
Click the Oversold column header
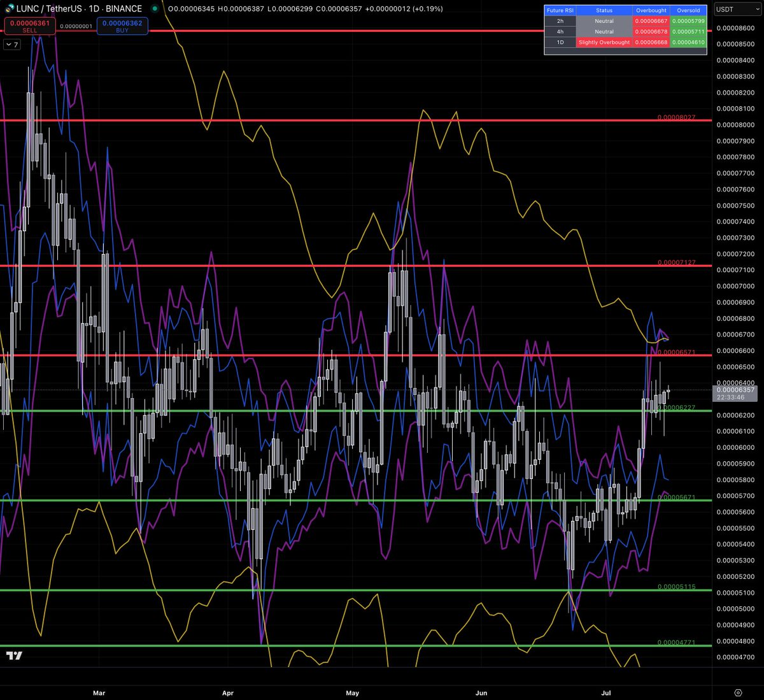pyautogui.click(x=688, y=10)
